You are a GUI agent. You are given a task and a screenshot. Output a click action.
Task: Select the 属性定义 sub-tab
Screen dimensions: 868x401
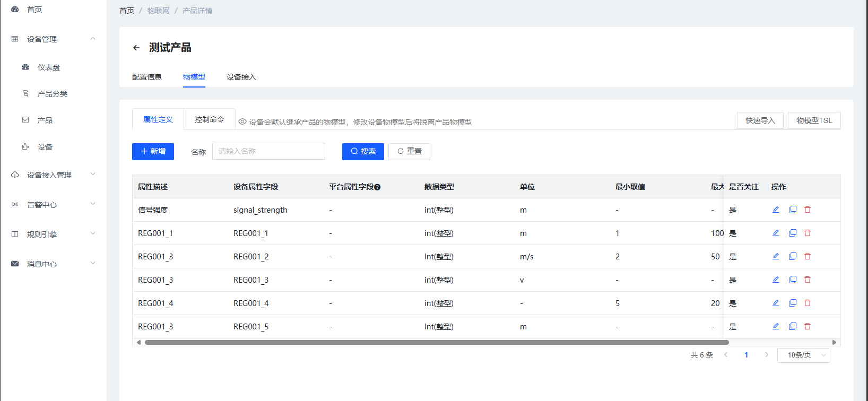[158, 119]
